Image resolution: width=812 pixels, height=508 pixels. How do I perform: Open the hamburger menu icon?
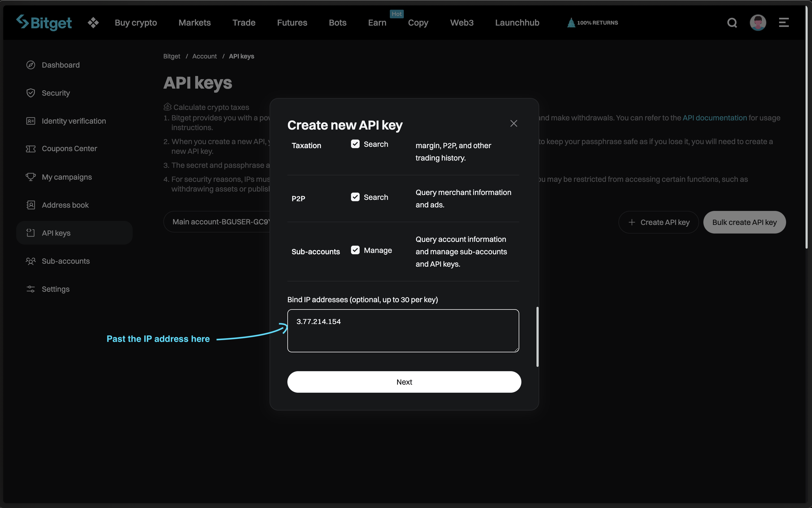[784, 23]
